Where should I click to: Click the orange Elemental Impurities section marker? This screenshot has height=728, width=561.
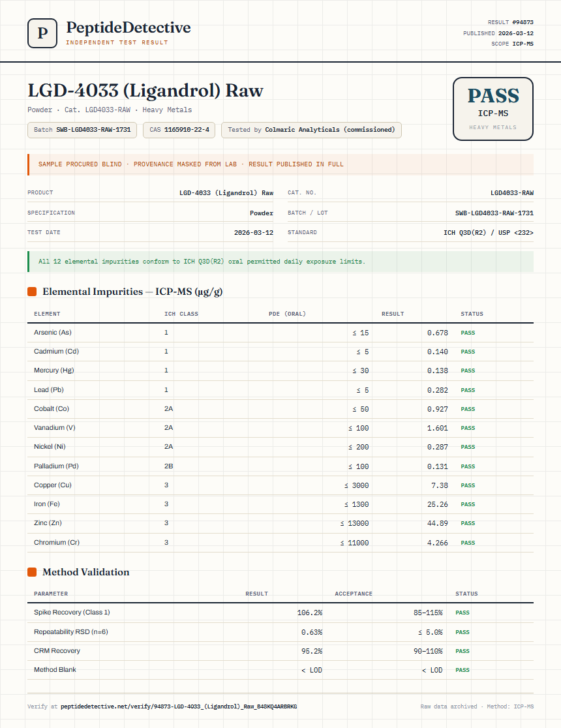[32, 292]
